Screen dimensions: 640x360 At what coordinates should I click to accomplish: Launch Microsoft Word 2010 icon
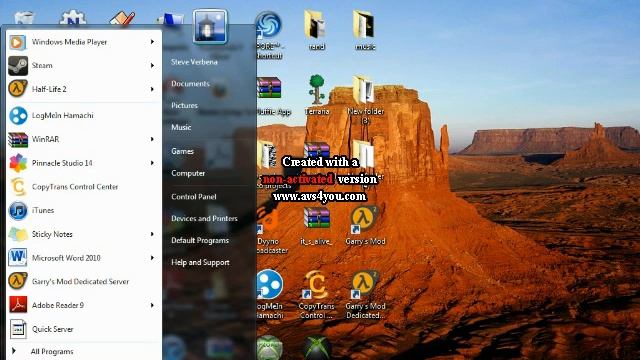tap(18, 258)
